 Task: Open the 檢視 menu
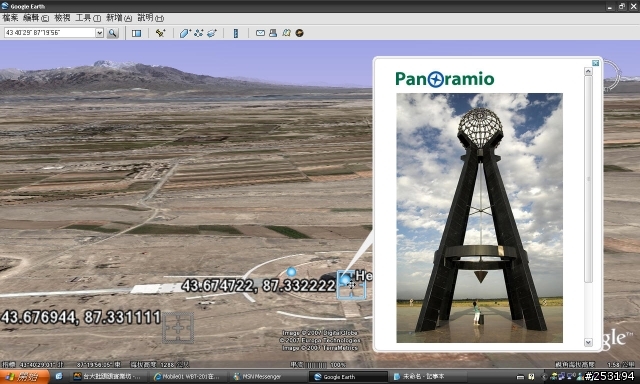click(62, 18)
